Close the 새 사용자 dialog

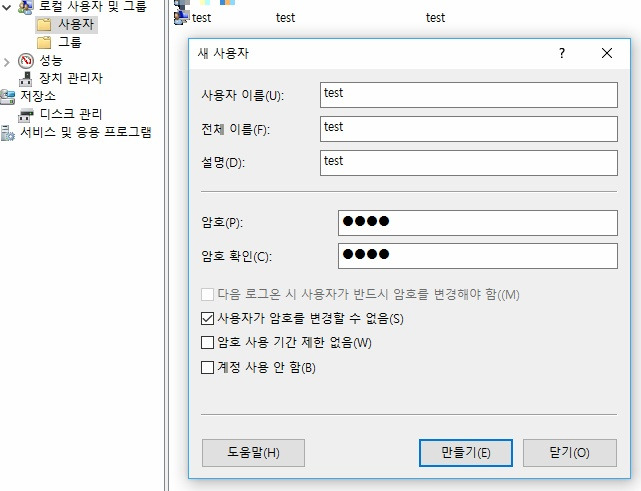click(607, 53)
